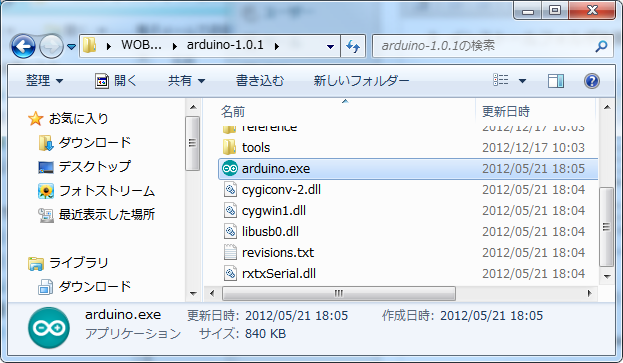Click the greyed Forward arrow button
Image resolution: width=623 pixels, height=363 pixels.
click(x=51, y=46)
